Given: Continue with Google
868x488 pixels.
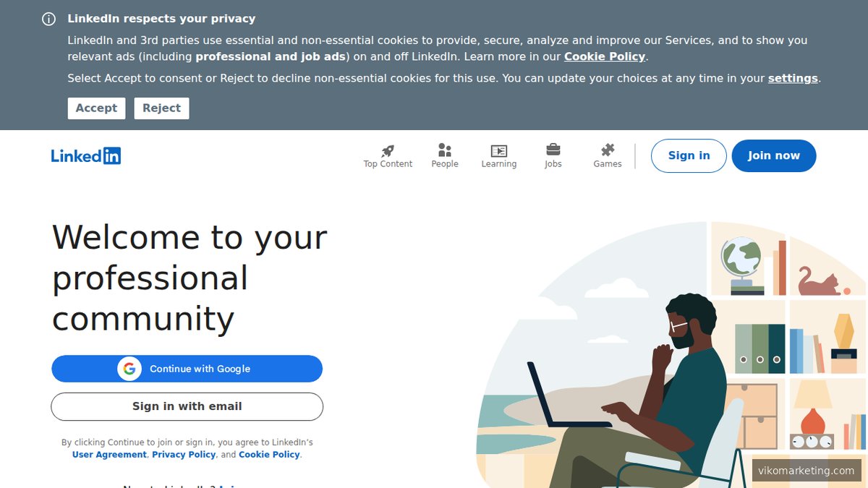Looking at the screenshot, I should coord(187,368).
